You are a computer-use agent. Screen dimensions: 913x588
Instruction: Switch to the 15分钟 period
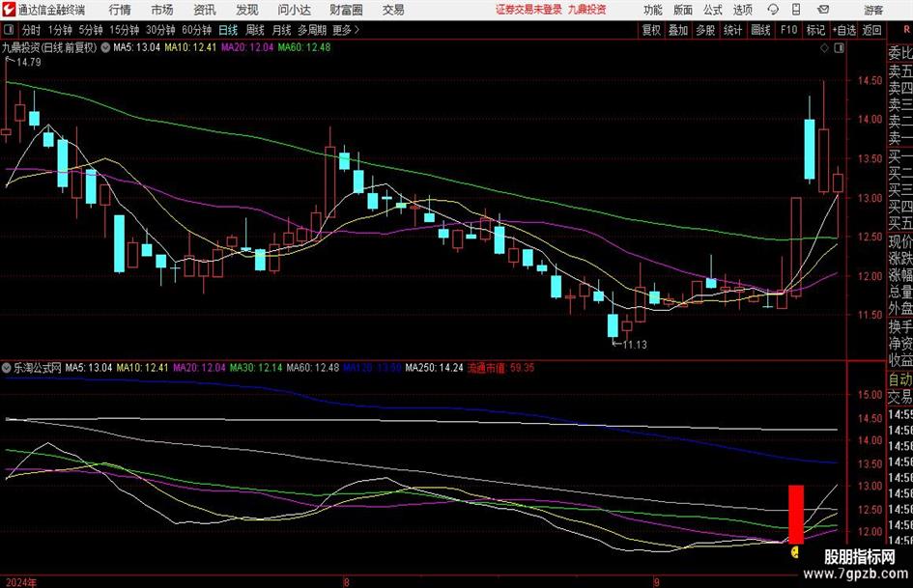pyautogui.click(x=124, y=30)
